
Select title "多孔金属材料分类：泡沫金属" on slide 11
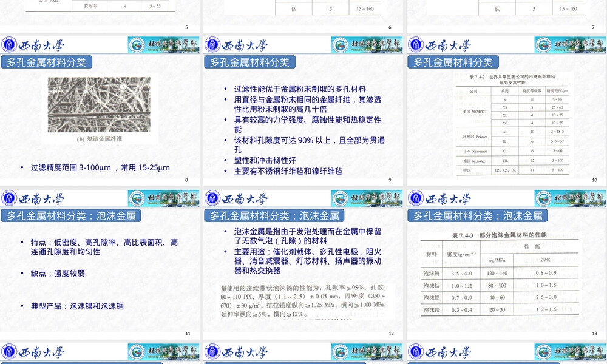coord(71,216)
